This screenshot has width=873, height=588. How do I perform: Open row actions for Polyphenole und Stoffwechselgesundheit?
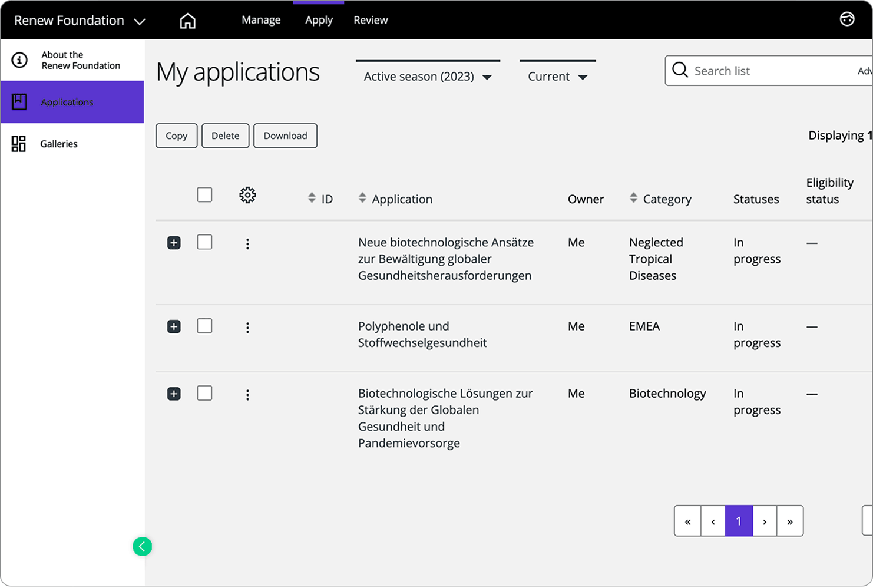coord(247,328)
